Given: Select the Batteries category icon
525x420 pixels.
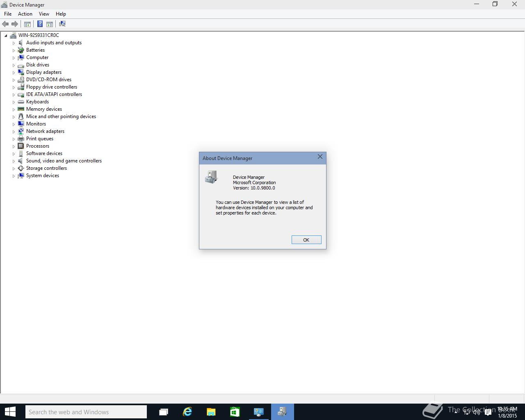Looking at the screenshot, I should click(21, 50).
